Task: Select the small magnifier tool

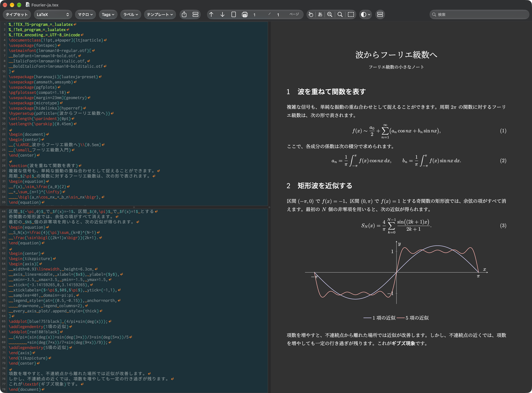Action: pyautogui.click(x=330, y=14)
